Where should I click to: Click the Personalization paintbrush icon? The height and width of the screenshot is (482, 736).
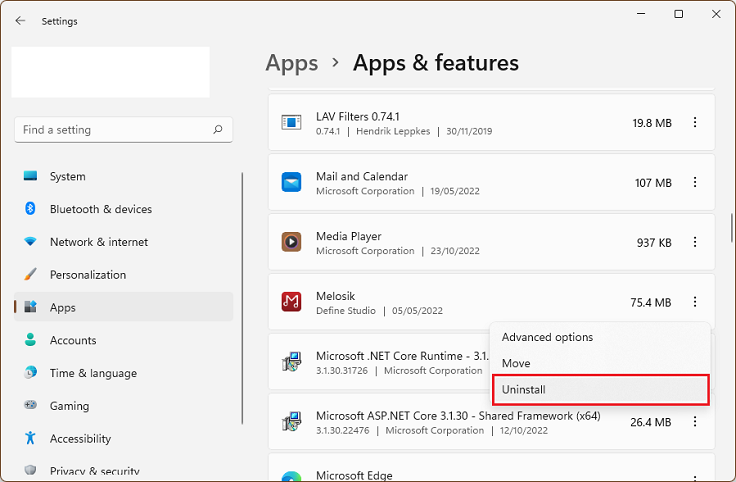pos(31,274)
